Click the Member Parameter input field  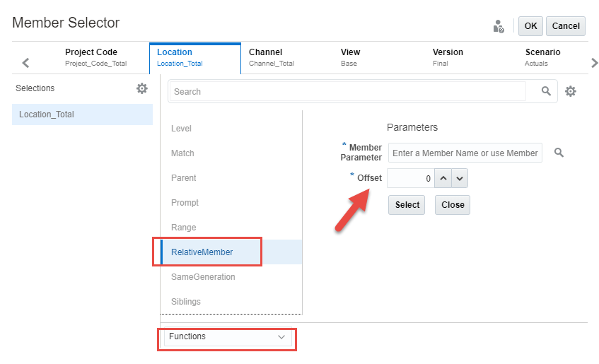[465, 153]
